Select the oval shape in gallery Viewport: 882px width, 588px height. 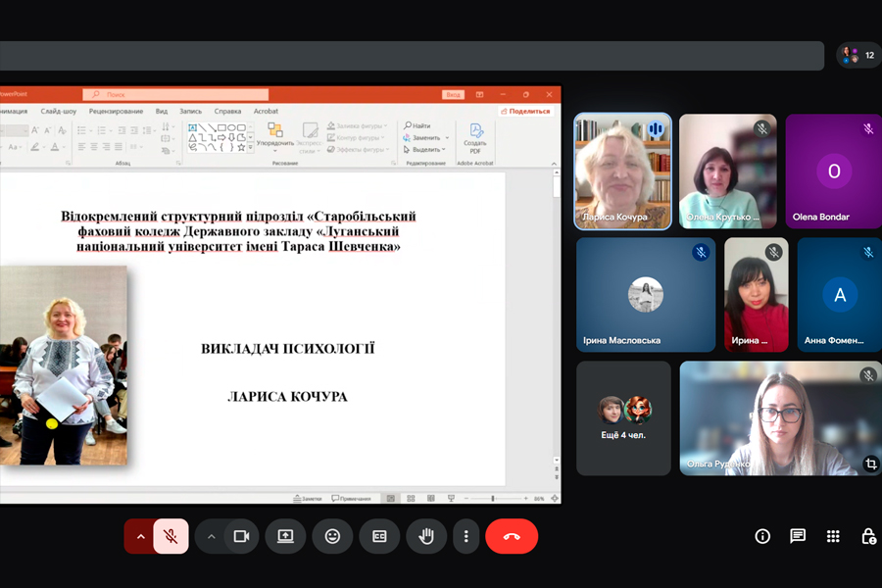point(231,127)
